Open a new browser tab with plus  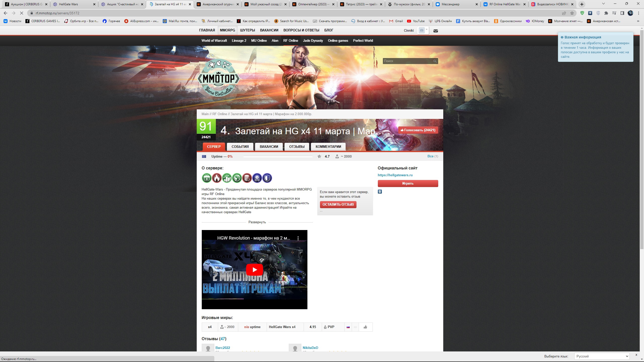pyautogui.click(x=582, y=4)
